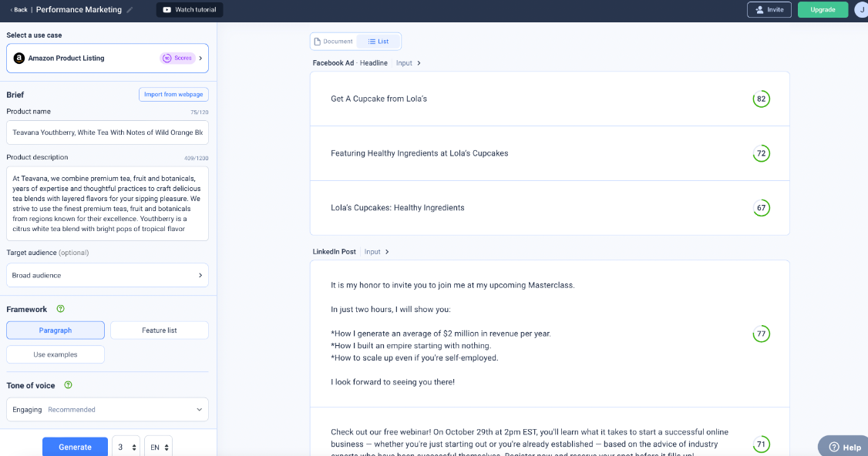This screenshot has height=456, width=868.
Task: Select result 'Get A Cupcake from Lola's'
Action: tap(550, 99)
